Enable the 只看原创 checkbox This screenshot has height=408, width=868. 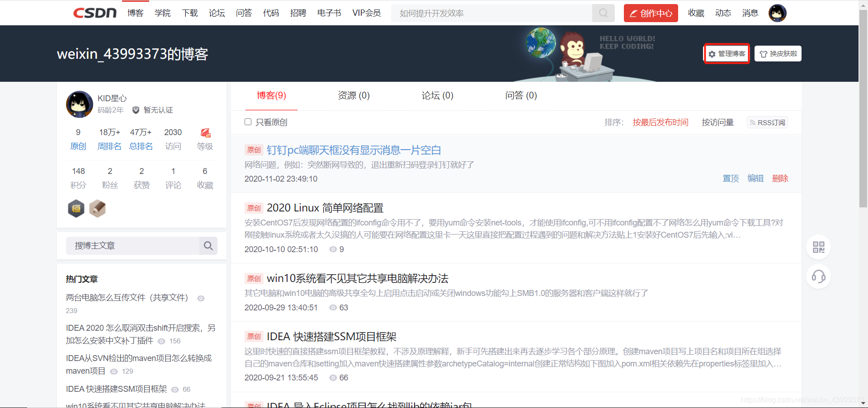coord(248,122)
